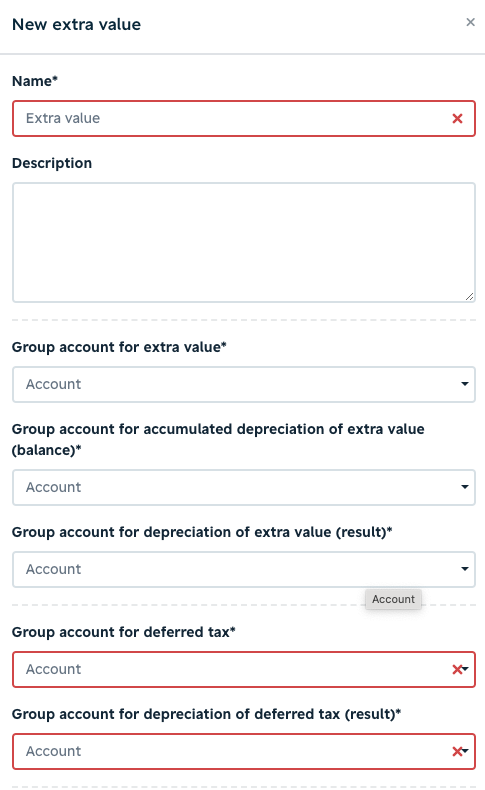Click the Description field label
The image size is (485, 790).
(x=52, y=163)
